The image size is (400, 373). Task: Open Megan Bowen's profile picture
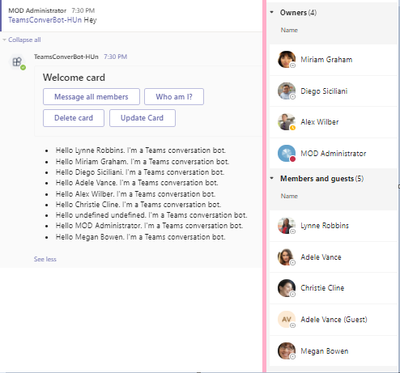(287, 351)
